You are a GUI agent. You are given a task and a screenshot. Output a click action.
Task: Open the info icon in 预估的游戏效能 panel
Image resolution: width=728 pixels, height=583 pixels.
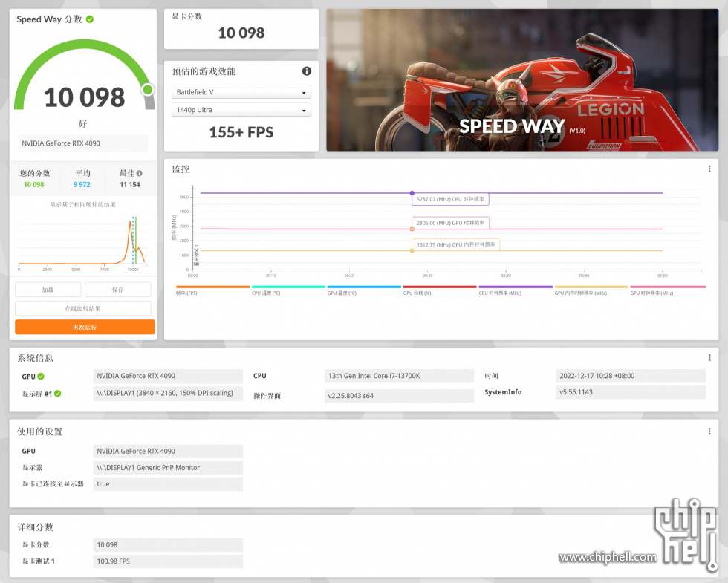coord(306,71)
